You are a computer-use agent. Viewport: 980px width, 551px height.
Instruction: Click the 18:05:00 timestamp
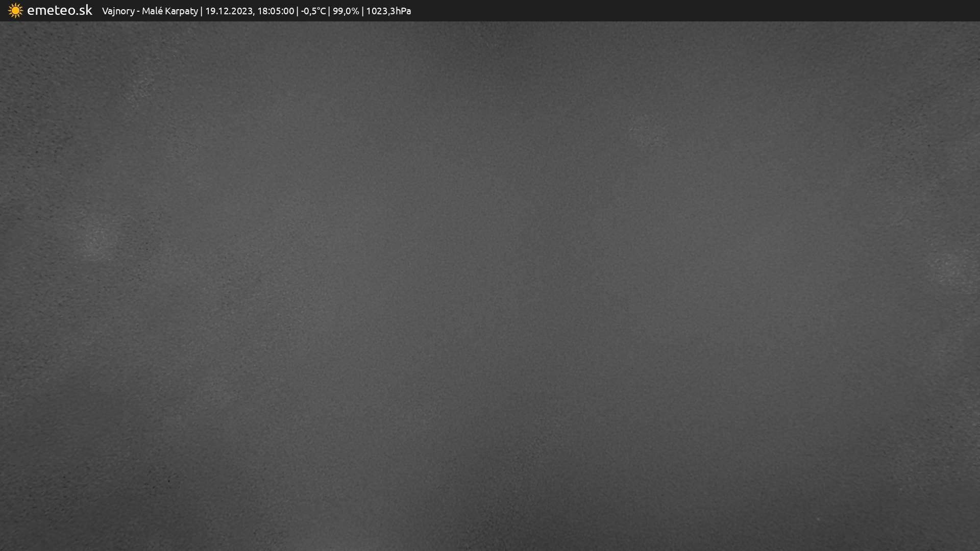click(276, 11)
